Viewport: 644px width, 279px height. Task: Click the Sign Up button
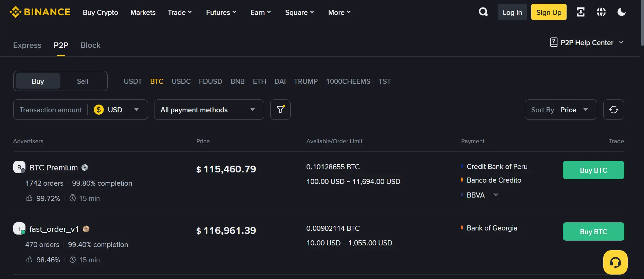click(549, 12)
